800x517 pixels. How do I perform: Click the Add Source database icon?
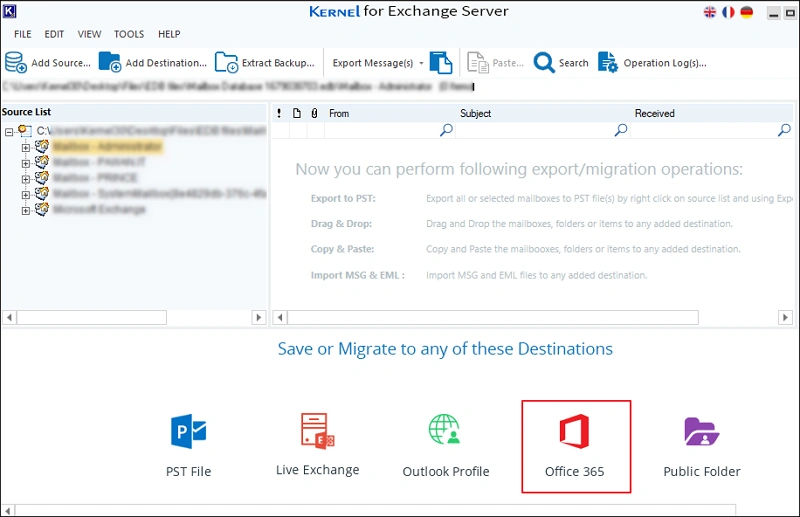15,62
